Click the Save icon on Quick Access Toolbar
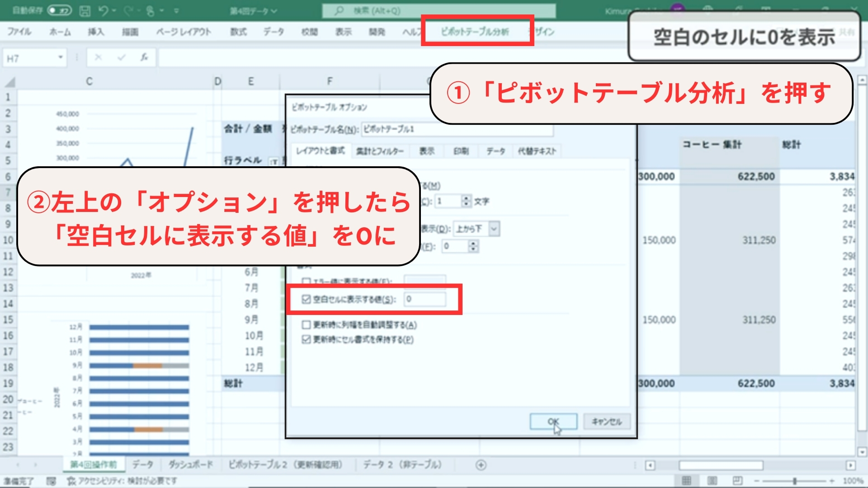 (x=85, y=9)
